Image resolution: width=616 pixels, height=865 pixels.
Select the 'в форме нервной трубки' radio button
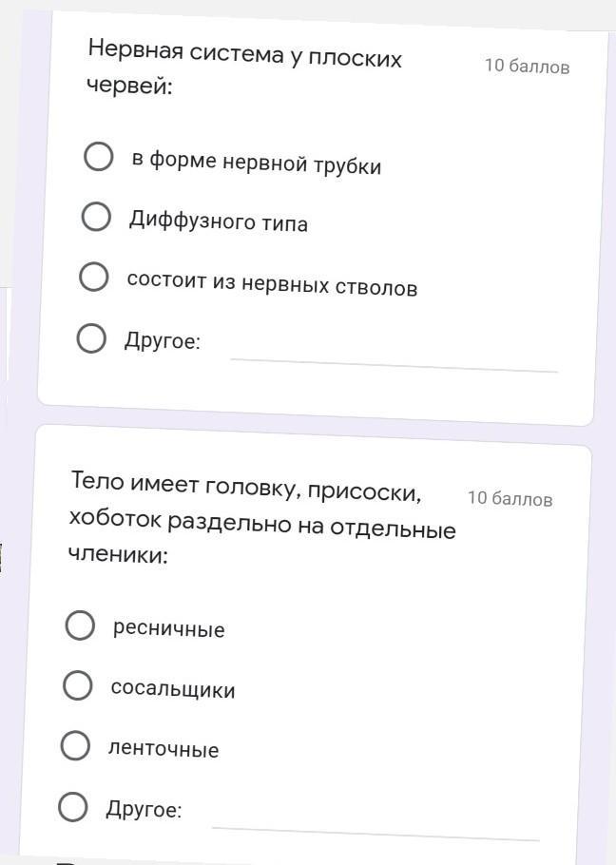(99, 157)
